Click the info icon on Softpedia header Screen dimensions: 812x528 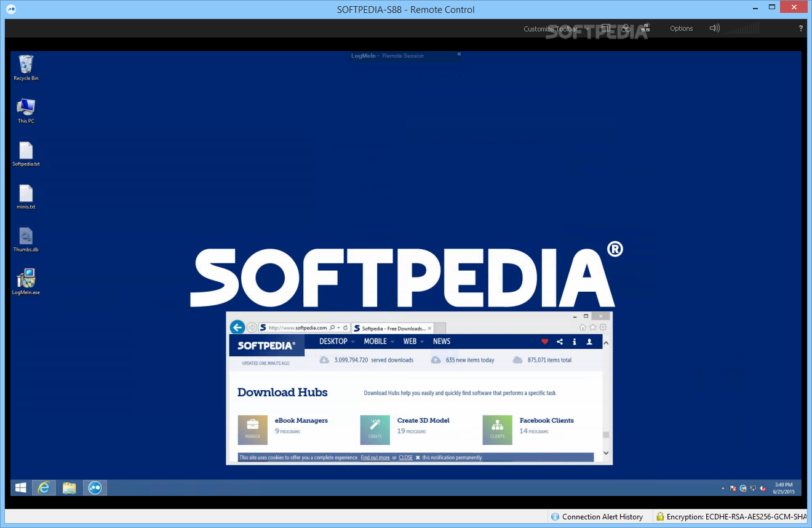coord(575,342)
